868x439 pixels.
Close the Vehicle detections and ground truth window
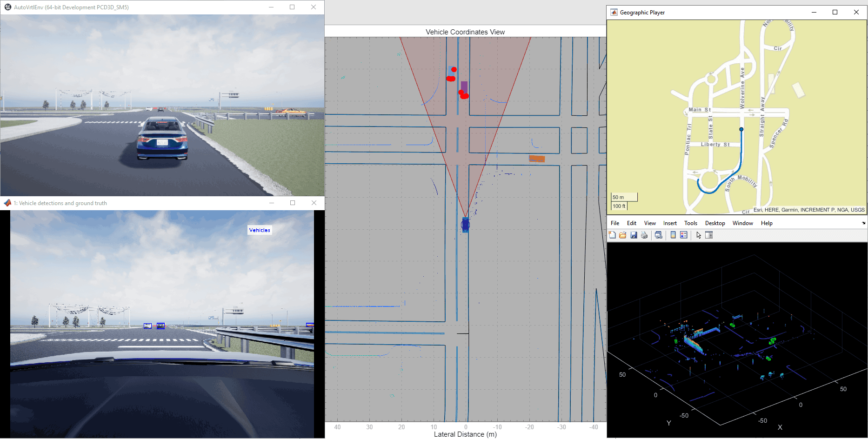click(314, 203)
